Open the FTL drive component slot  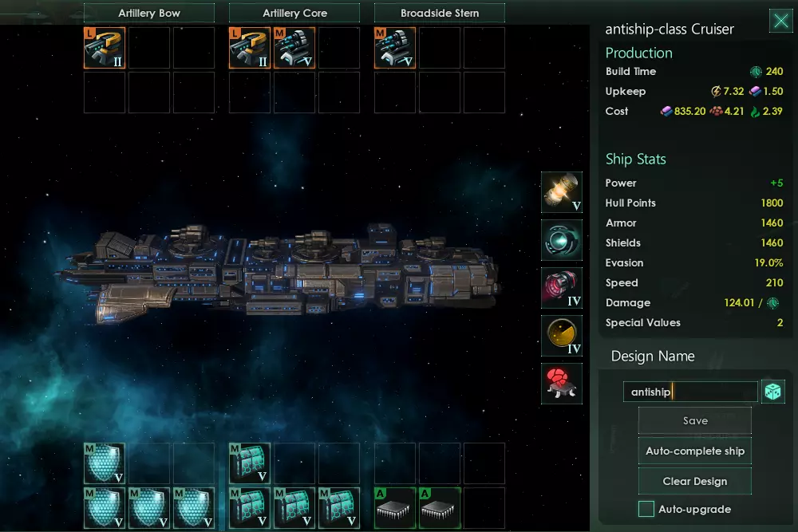(x=562, y=240)
